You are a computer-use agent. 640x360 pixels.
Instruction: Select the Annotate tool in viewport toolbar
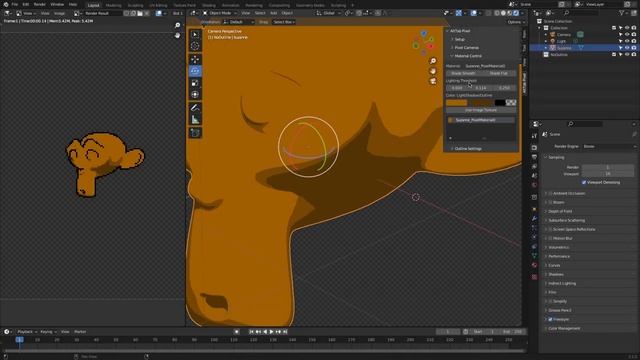(195, 108)
